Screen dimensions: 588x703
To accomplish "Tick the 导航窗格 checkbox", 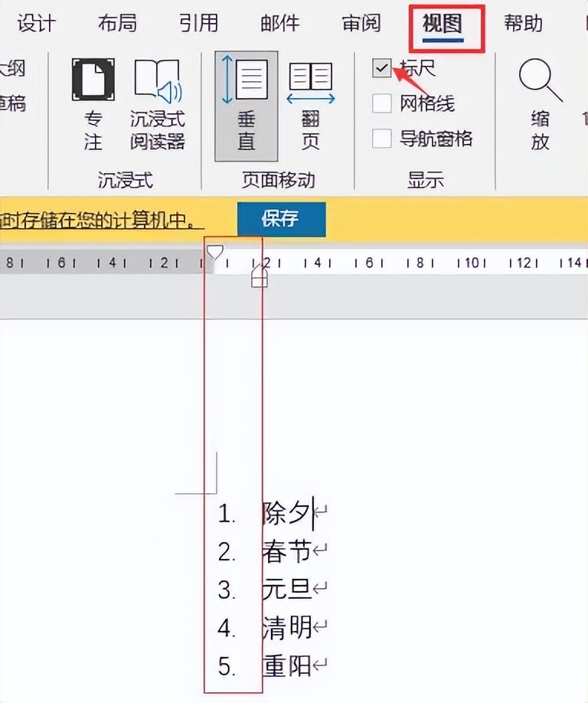I will tap(381, 139).
